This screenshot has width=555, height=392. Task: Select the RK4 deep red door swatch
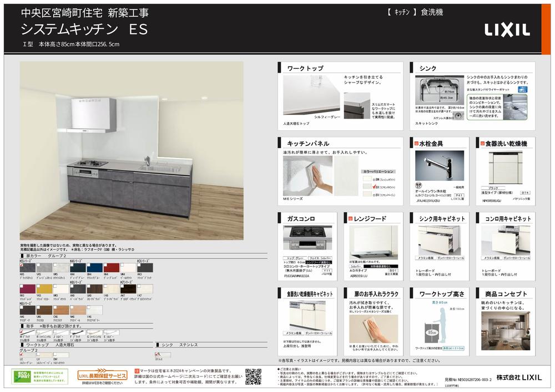[x=111, y=268]
